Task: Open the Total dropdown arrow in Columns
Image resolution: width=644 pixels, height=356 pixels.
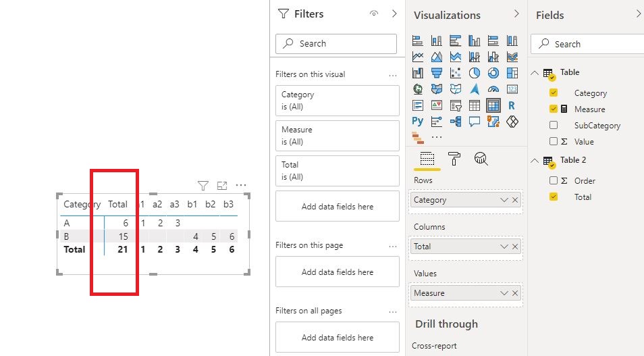Action: click(504, 247)
